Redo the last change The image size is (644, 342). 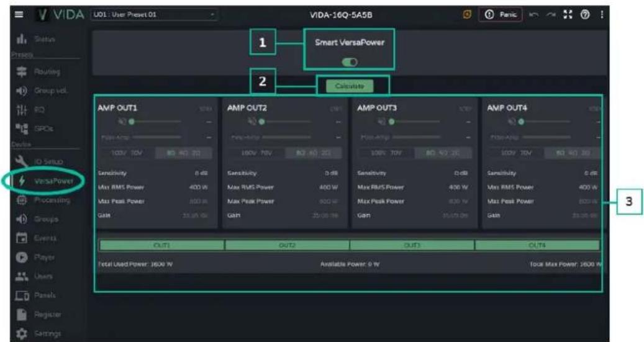(x=550, y=15)
